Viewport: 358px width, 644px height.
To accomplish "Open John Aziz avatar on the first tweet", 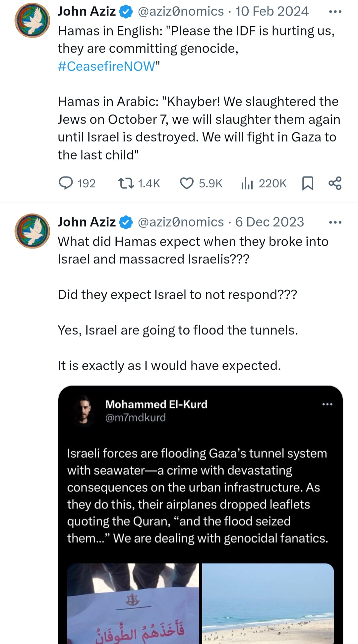I will [32, 20].
